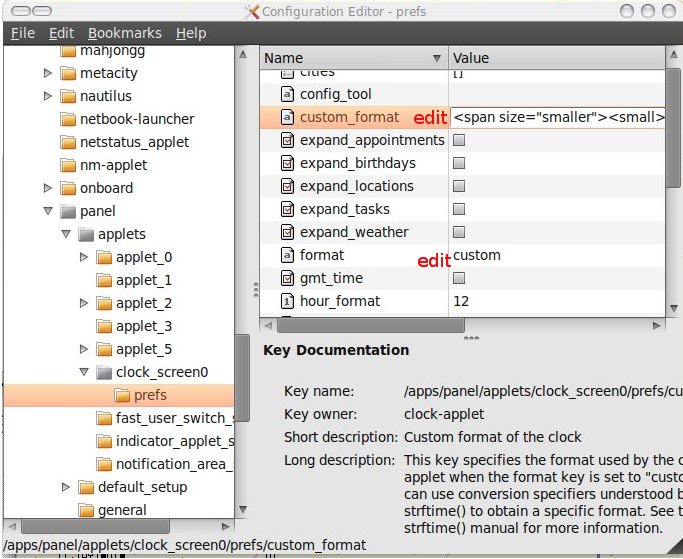Viewport: 683px width, 559px height.
Task: Click the key list horizontal scrollbar thumb
Action: 371,325
